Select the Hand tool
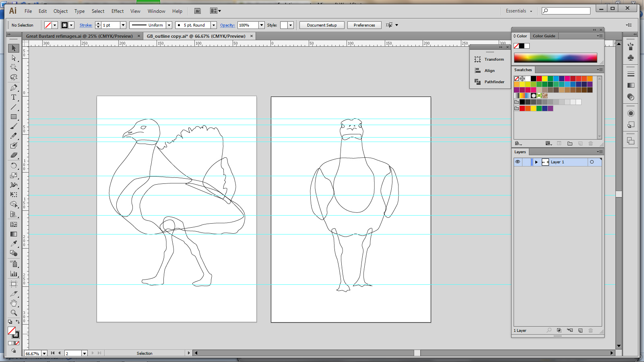 coord(14,303)
